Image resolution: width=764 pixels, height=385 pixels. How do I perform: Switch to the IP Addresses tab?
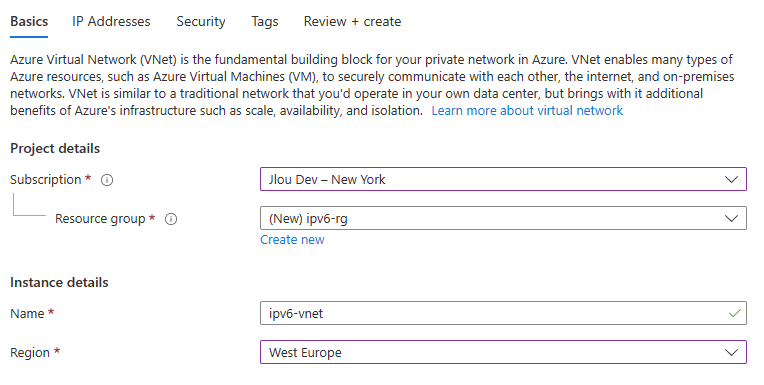click(x=111, y=21)
